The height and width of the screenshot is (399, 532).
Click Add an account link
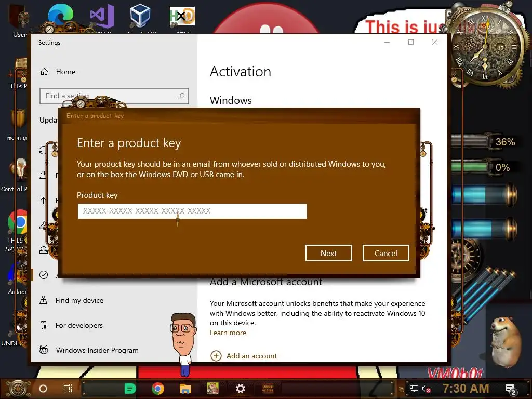tap(251, 356)
